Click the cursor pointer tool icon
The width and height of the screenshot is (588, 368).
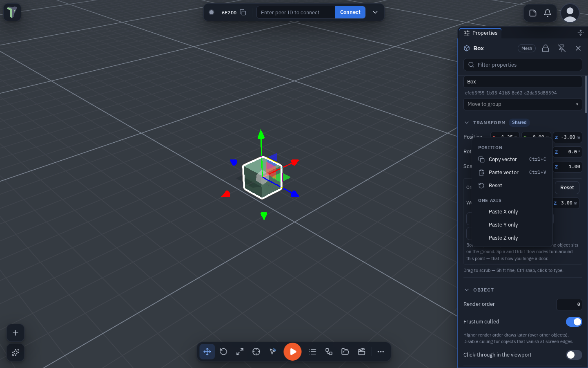[x=272, y=352]
